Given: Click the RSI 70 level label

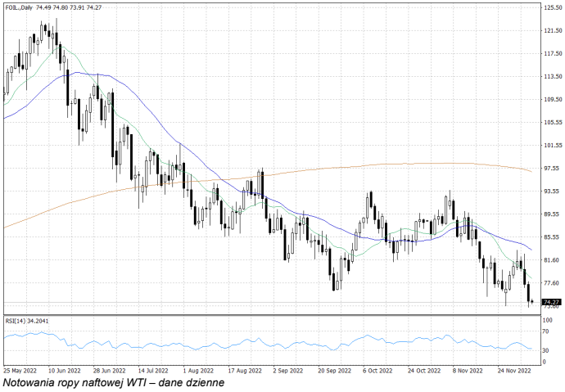Looking at the screenshot, I should pyautogui.click(x=545, y=331).
